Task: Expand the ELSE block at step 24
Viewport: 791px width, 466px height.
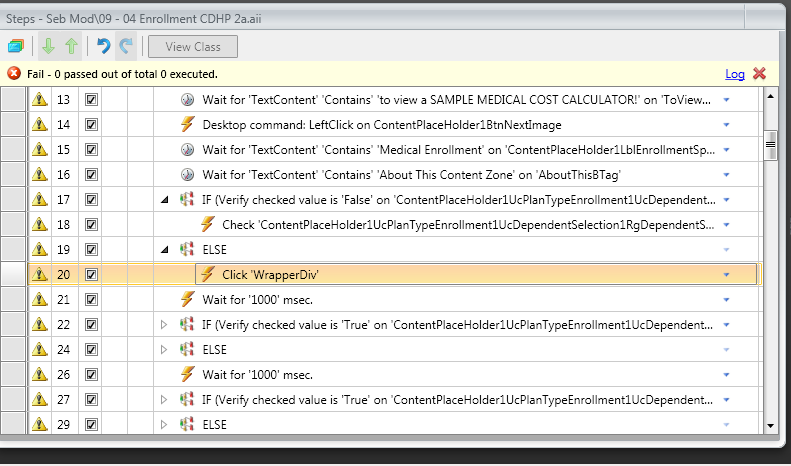Action: pos(165,350)
